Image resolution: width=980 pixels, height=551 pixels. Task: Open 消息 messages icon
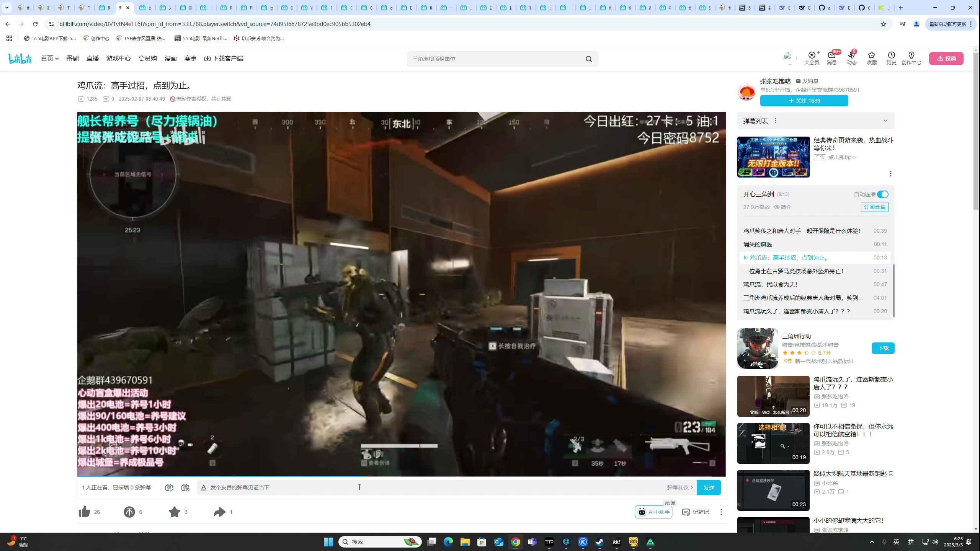point(831,58)
